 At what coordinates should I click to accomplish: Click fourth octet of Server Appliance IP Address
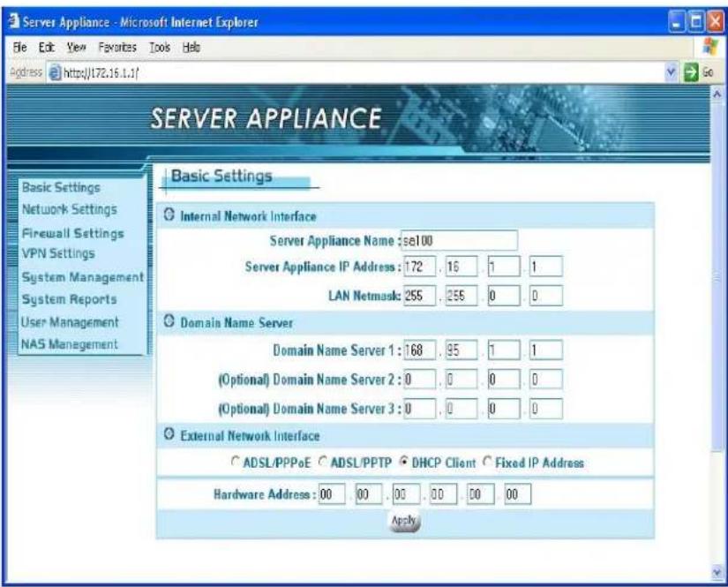tap(546, 267)
